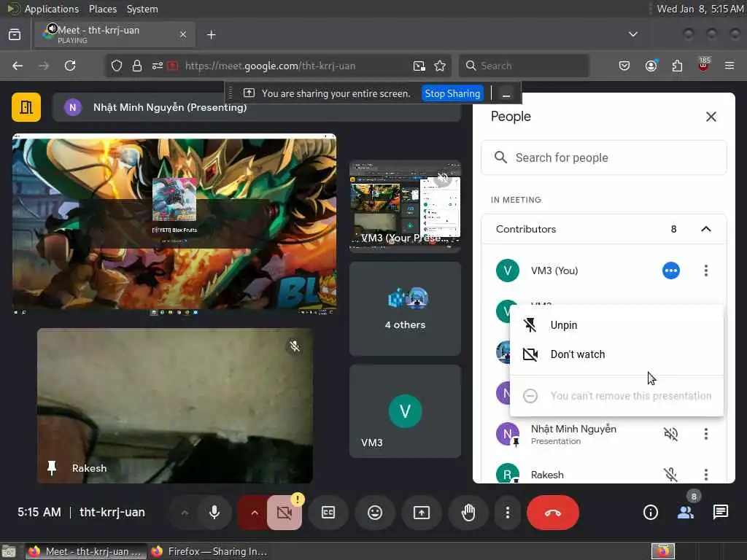The height and width of the screenshot is (560, 747).
Task: Toggle the People panel icon
Action: (686, 513)
